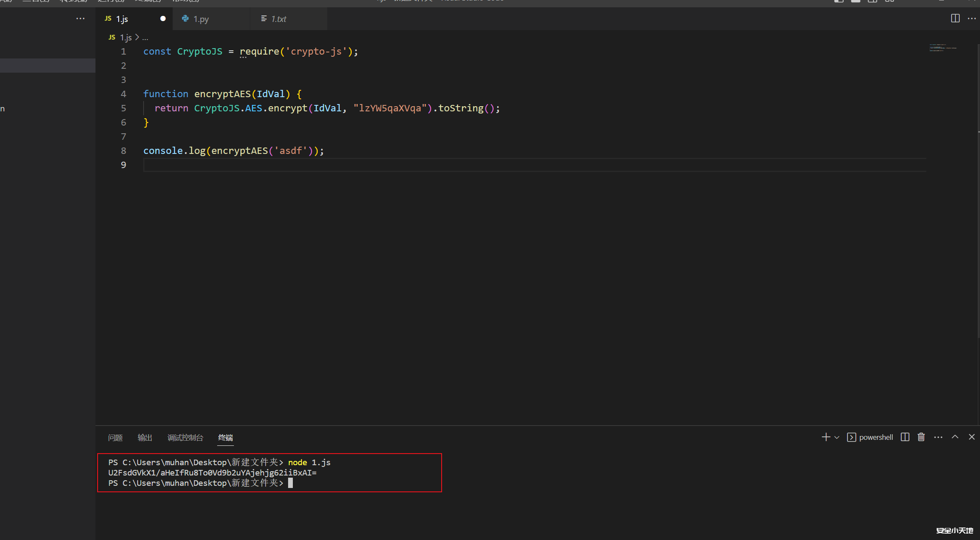Maximize the panel with caret-up icon
The width and height of the screenshot is (980, 540).
955,437
